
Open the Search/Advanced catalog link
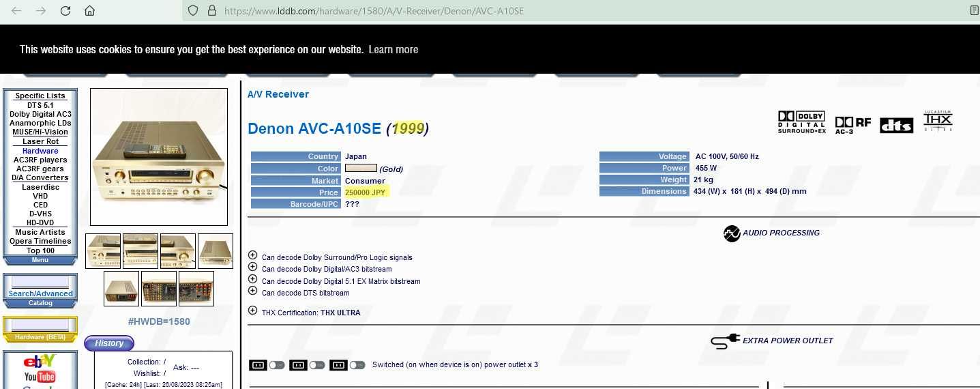pyautogui.click(x=40, y=293)
